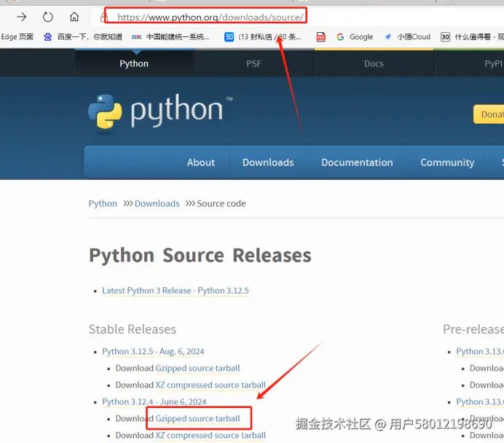
Task: Open the 百度一下，你就知道 bookmark
Action: point(90,36)
